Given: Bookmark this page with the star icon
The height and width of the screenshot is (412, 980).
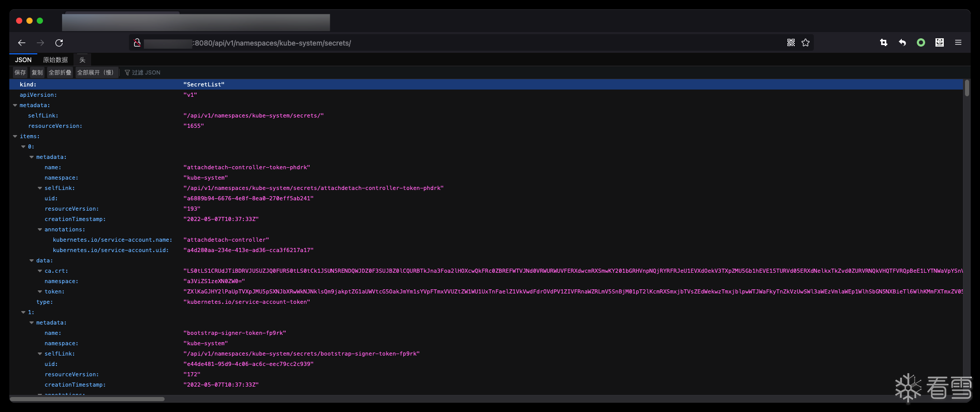Looking at the screenshot, I should pos(806,43).
